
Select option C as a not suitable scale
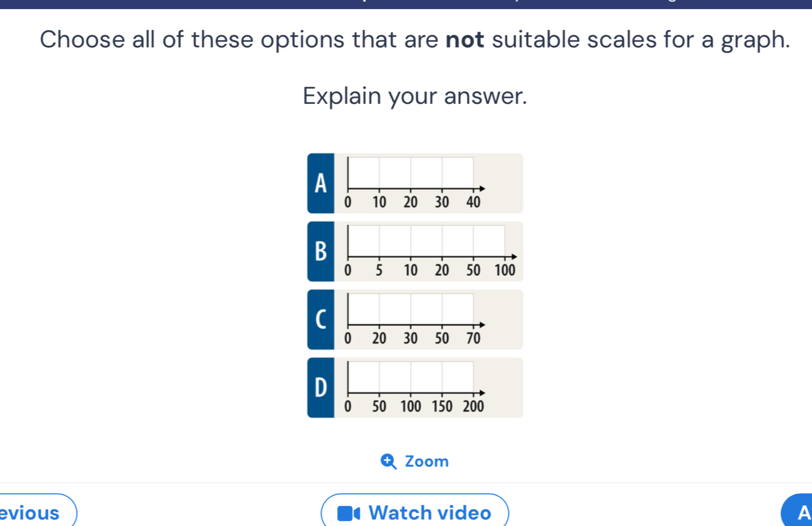[415, 318]
